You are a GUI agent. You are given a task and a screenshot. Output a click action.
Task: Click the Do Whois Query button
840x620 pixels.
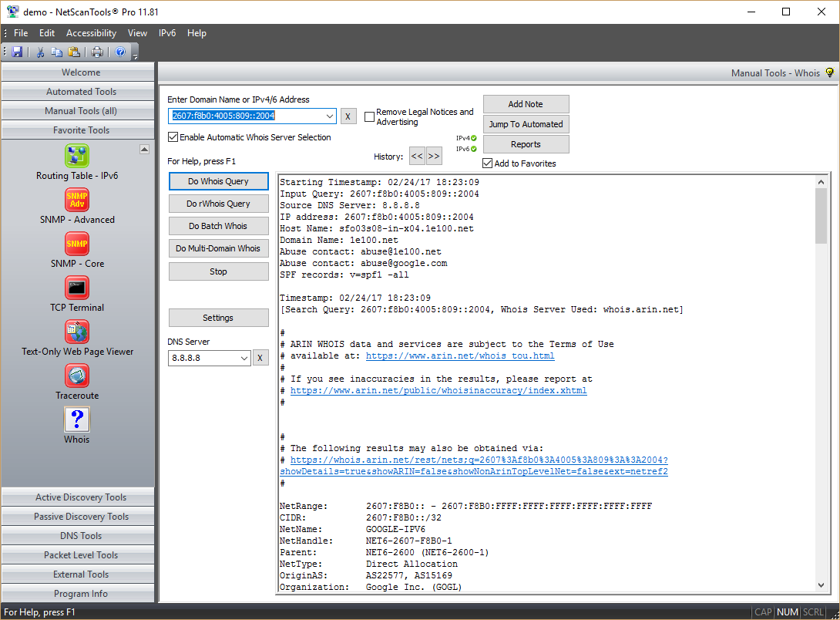tap(219, 181)
